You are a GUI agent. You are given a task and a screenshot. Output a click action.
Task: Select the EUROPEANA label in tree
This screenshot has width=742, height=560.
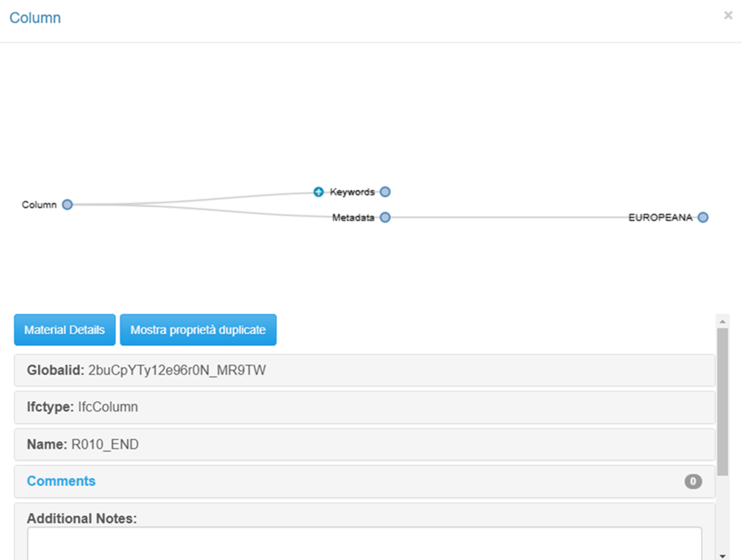[x=660, y=217]
